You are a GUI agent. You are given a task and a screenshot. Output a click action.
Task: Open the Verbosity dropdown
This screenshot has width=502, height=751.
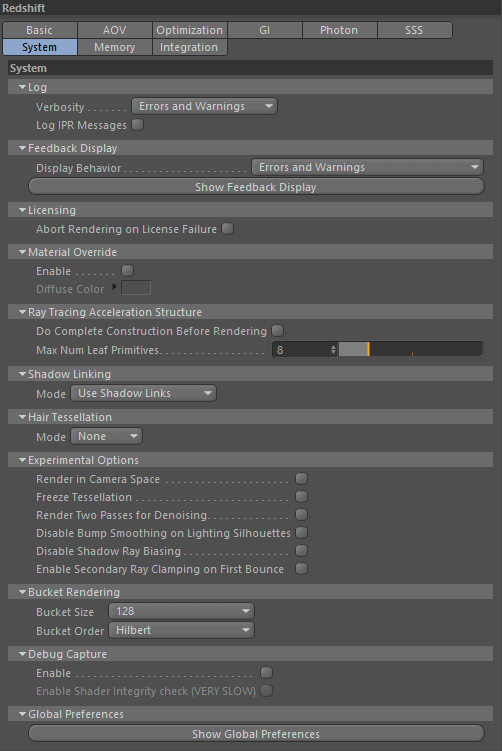click(x=205, y=106)
